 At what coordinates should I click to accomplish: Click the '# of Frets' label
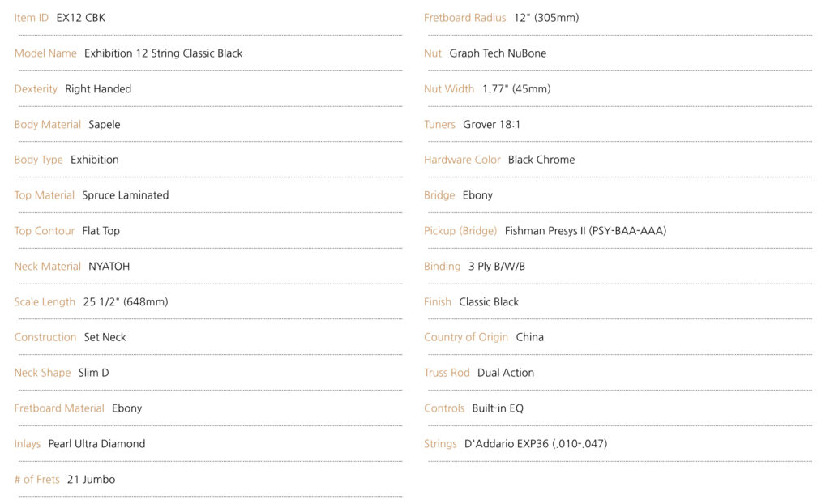click(37, 480)
